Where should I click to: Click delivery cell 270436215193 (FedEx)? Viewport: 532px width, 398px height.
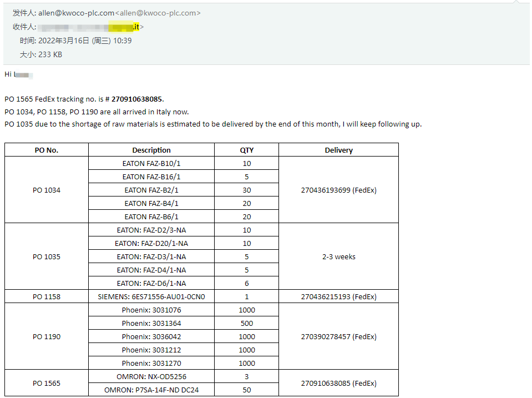(x=338, y=296)
